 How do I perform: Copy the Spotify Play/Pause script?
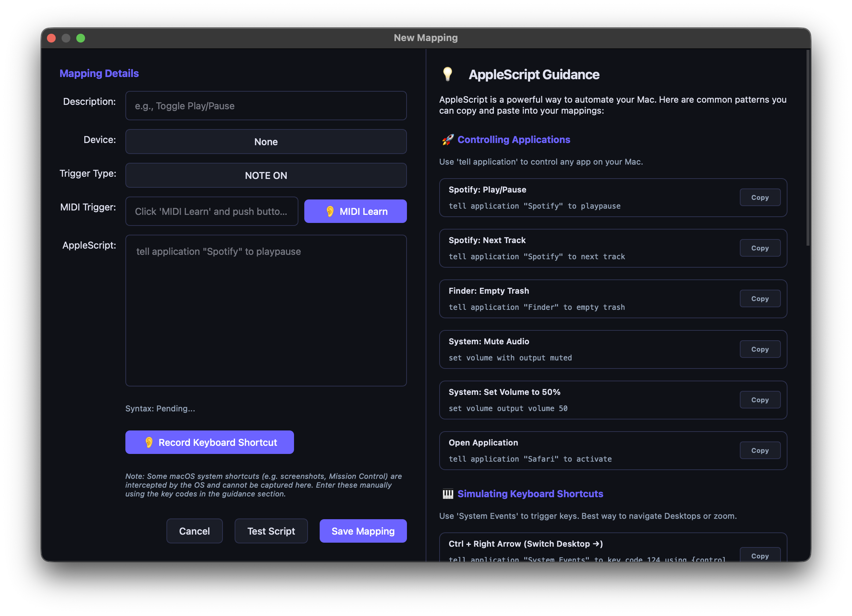point(760,197)
